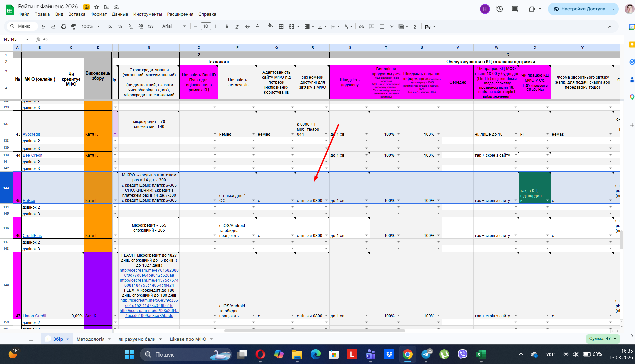Click the Undo arrow in toolbar

43,27
